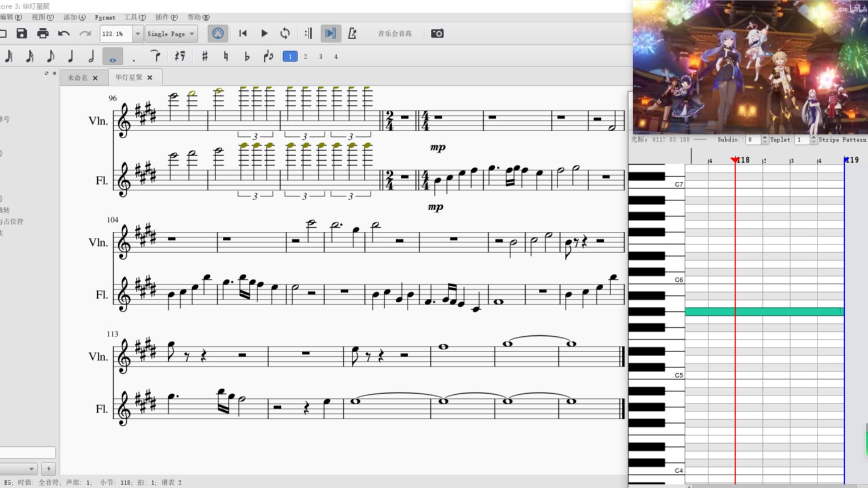The image size is (868, 488).
Task: Undock the left palette panel
Action: [x=47, y=73]
